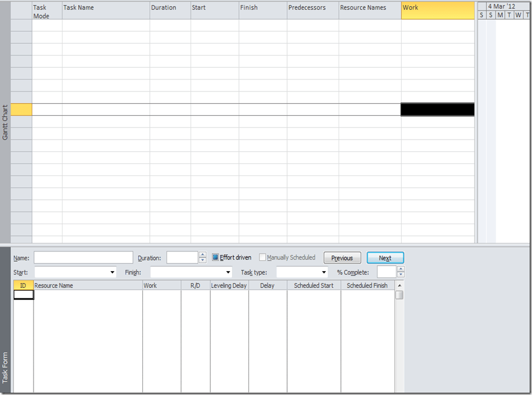Open the Task type dropdown
Viewport: 532px width, 395px height.
(324, 272)
